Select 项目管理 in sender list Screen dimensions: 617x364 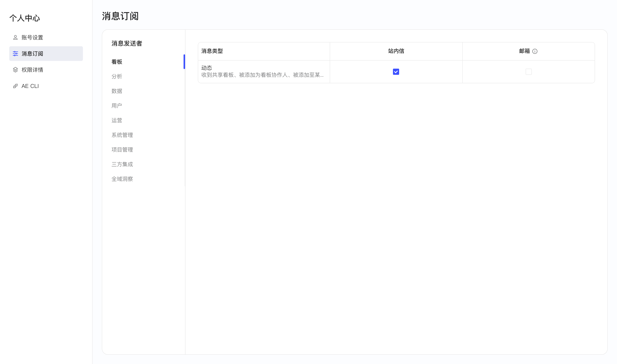(x=122, y=150)
